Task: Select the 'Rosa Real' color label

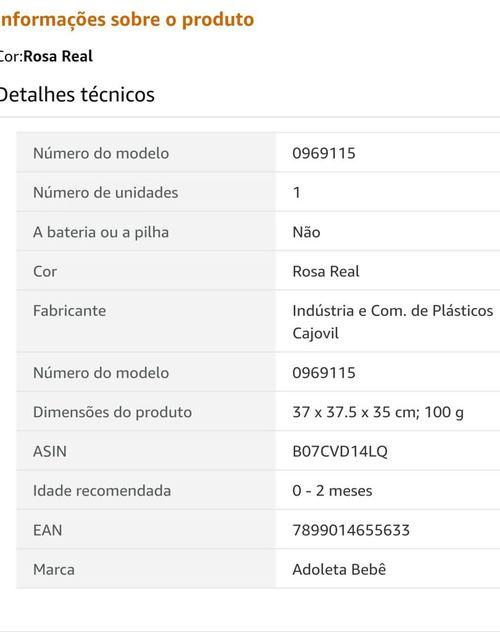Action: 58,56
